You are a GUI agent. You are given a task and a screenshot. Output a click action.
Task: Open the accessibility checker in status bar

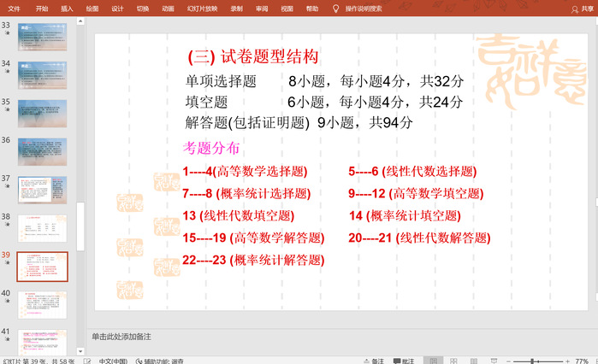(160, 361)
